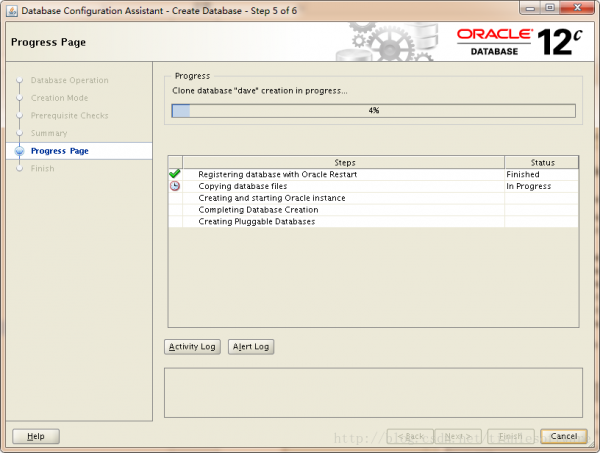This screenshot has width=600, height=453.
Task: Click the disabled Next button
Action: (x=458, y=436)
